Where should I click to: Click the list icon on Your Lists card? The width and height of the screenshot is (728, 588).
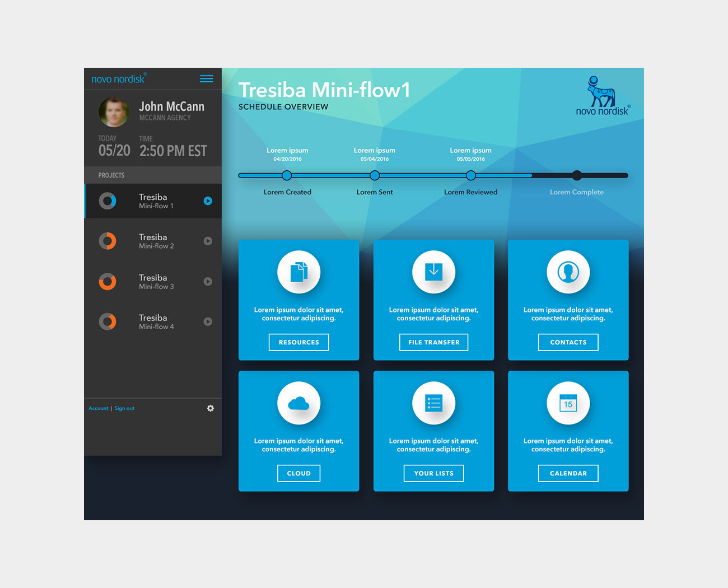(x=434, y=403)
